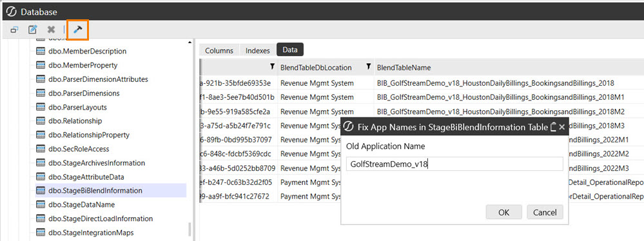Click table icon beside dbo.MemberDescription
Screen dimensions: 644x241
pyautogui.click(x=41, y=52)
